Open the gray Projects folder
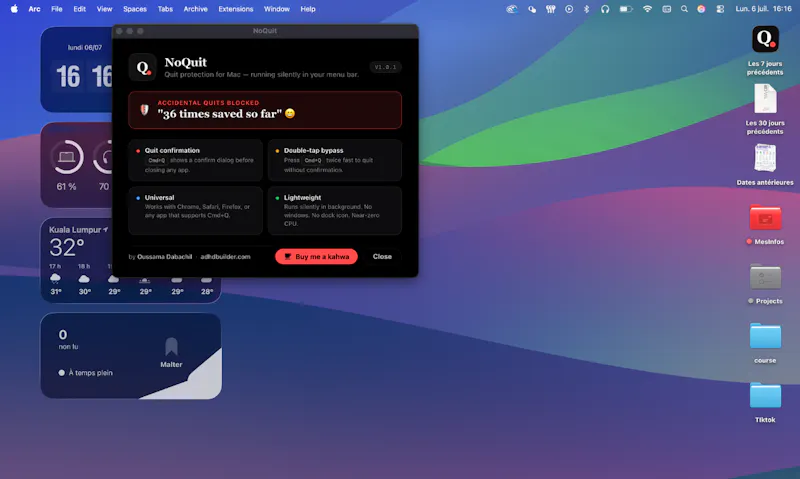This screenshot has width=800, height=479. pos(765,276)
